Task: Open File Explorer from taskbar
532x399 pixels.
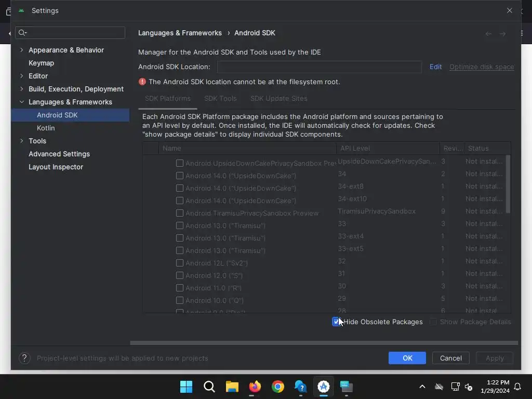Action: (x=232, y=387)
